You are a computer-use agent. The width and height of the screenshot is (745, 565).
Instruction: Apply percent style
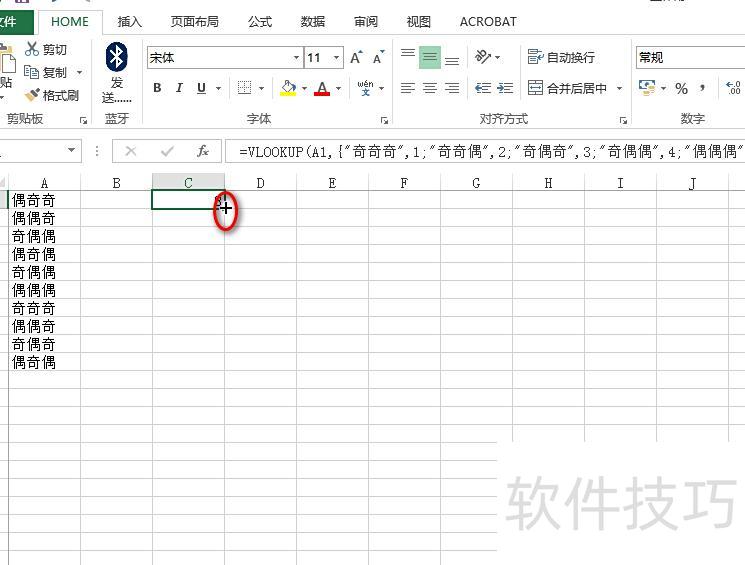point(681,88)
